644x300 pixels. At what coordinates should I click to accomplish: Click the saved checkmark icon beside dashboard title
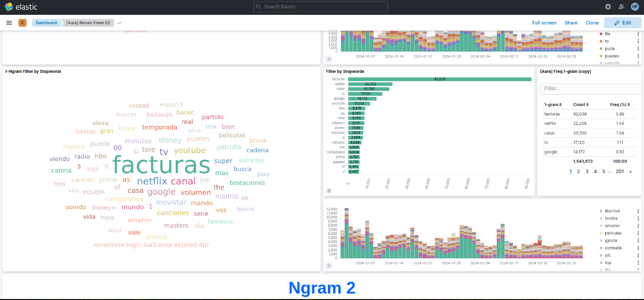point(120,23)
